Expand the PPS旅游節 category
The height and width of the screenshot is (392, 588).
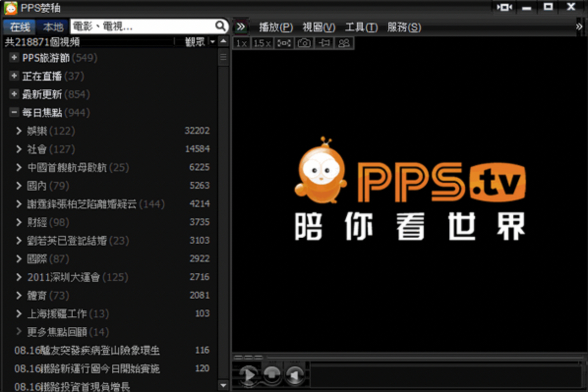[14, 58]
